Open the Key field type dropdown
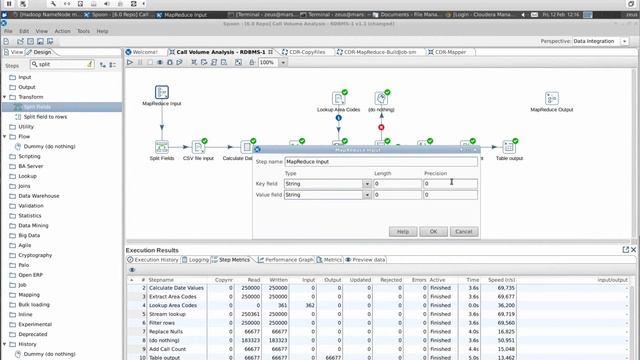Viewport: 640px width, 360px height. (367, 184)
